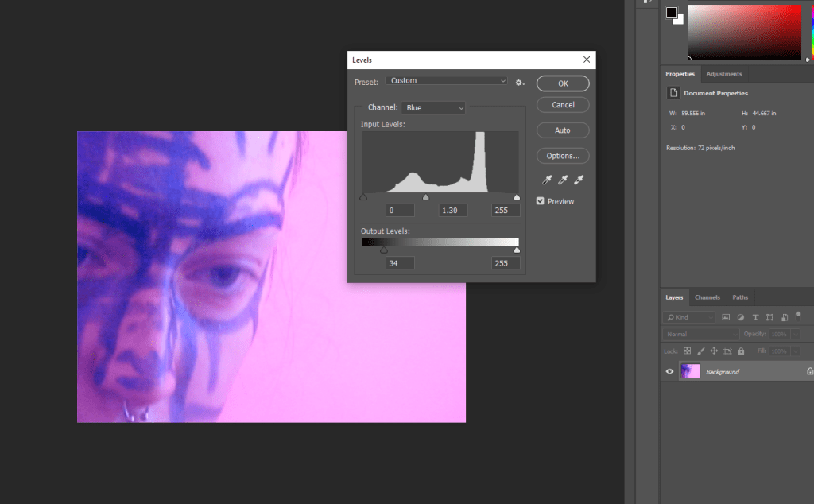Click the pixel layer filter icon
Viewport: 814px width, 504px height.
[x=726, y=317]
